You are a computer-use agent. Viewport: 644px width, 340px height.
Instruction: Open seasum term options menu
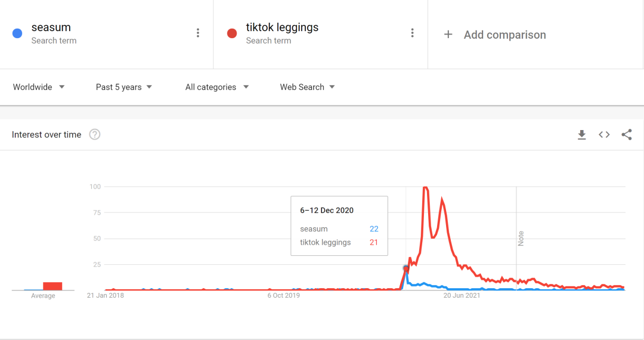[198, 33]
